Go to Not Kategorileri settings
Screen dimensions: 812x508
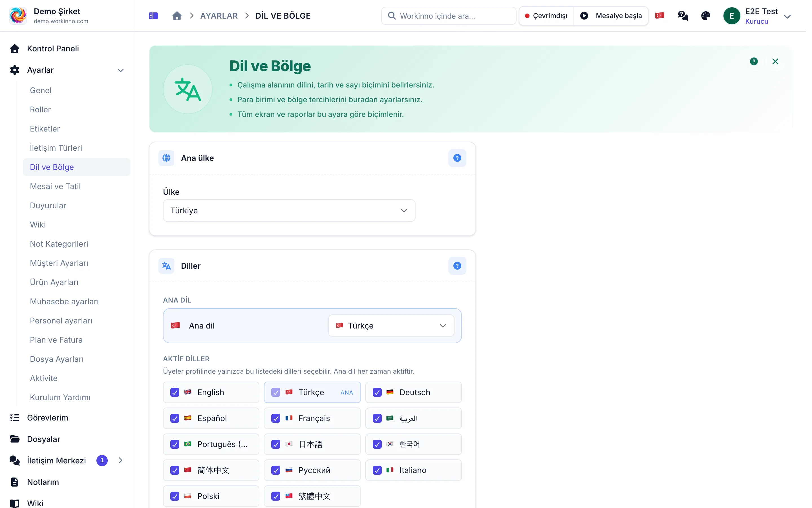tap(59, 244)
